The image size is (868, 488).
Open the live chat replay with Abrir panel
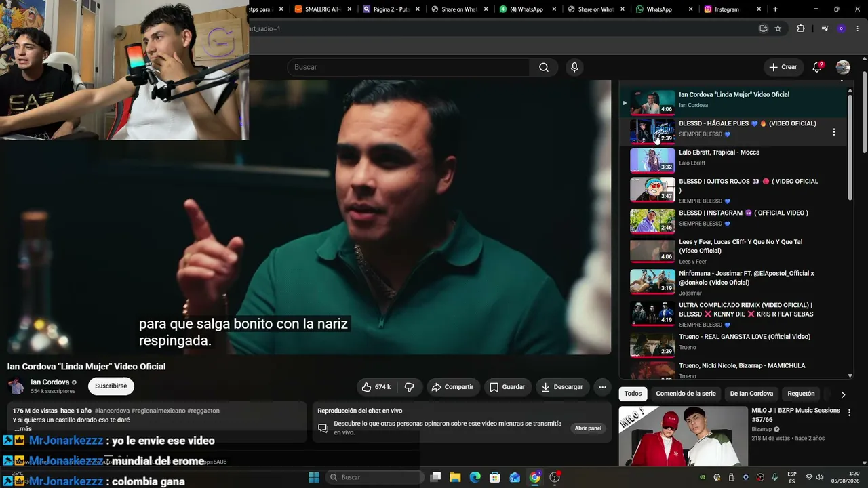click(x=588, y=428)
